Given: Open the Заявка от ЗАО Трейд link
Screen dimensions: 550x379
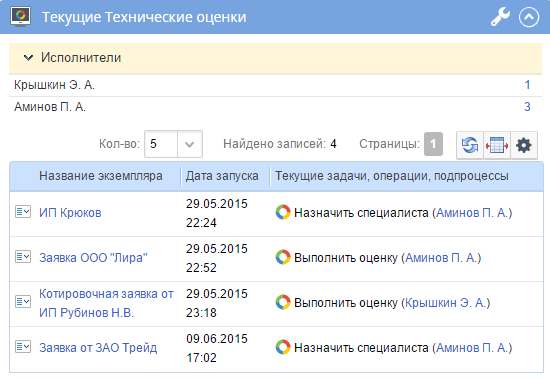Looking at the screenshot, I should click(98, 348).
